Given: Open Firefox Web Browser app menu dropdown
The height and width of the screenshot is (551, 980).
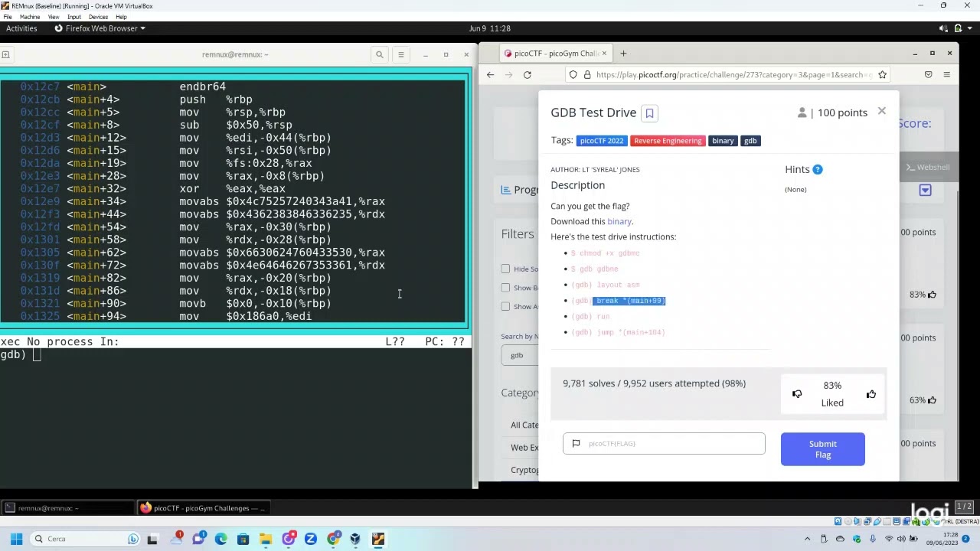Looking at the screenshot, I should 100,28.
